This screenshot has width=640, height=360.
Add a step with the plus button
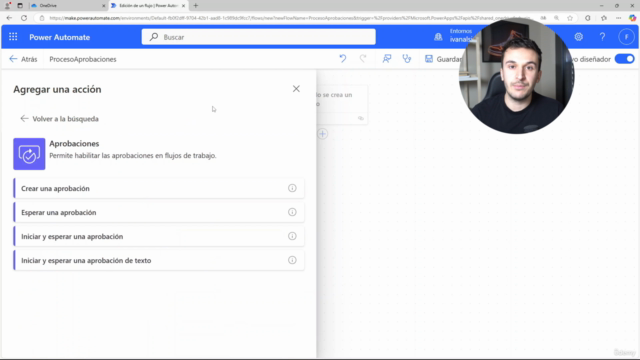322,133
